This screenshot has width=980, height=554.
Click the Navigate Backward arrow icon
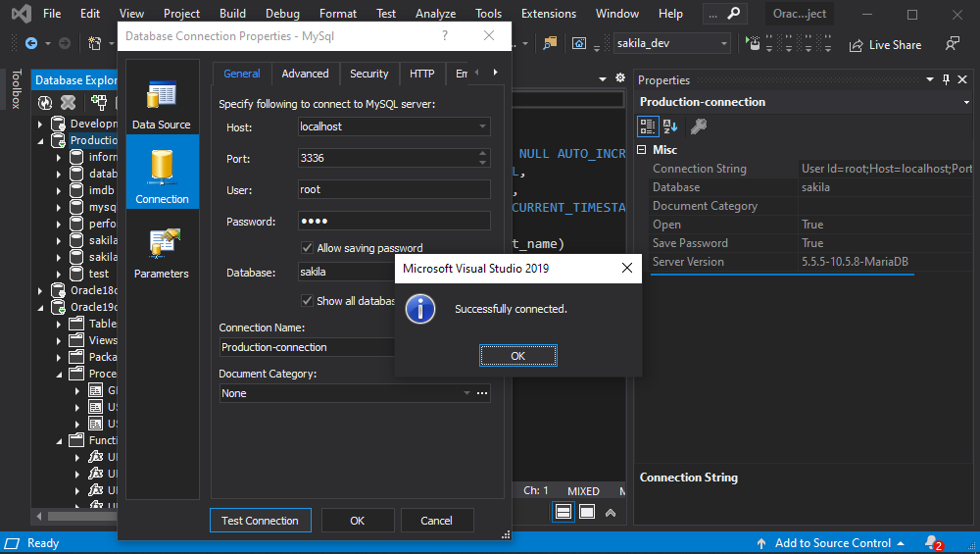click(x=30, y=43)
